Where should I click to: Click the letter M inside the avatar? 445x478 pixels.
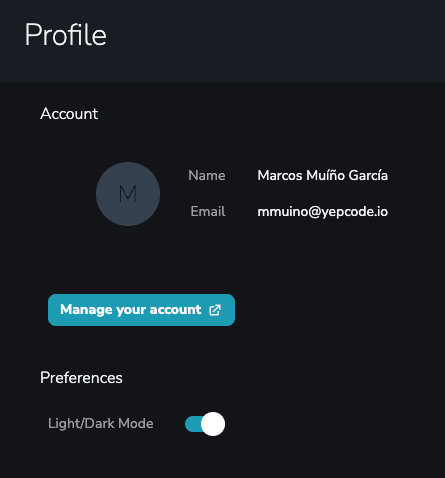pos(128,194)
